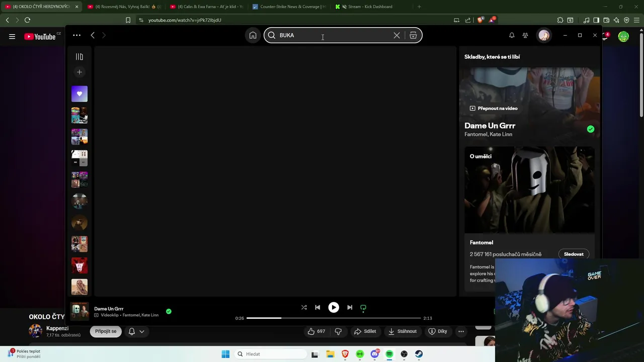Viewport: 644px width, 362px height.
Task: Open YouTube notifications with badge 4
Action: [605, 36]
